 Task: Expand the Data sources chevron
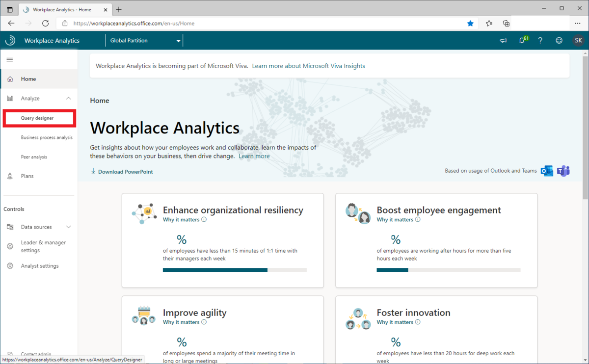tap(68, 227)
